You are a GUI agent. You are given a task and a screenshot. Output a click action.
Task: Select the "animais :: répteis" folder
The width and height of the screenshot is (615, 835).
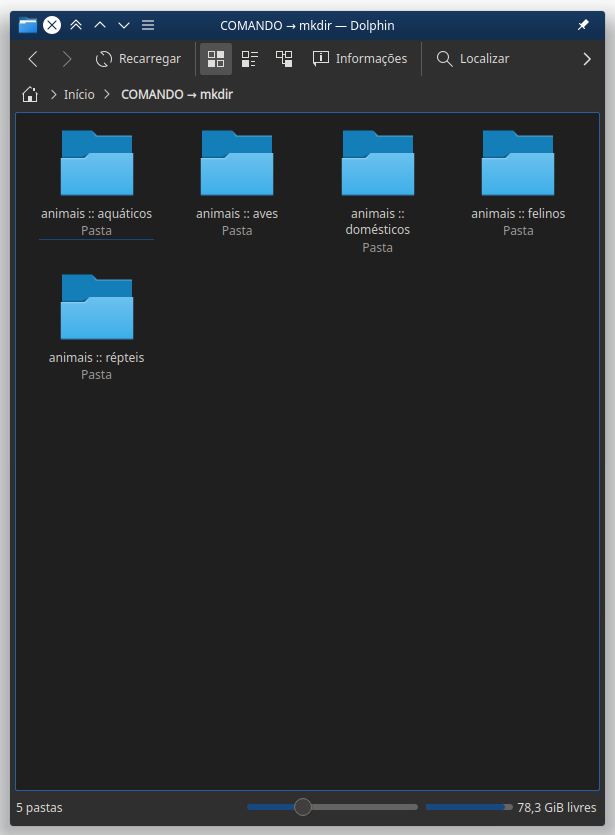pyautogui.click(x=97, y=308)
